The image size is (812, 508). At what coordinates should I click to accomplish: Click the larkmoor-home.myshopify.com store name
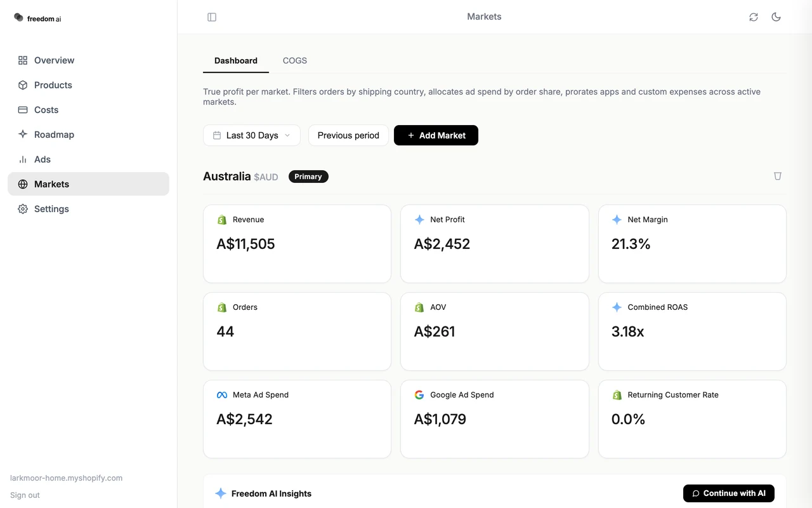(67, 478)
